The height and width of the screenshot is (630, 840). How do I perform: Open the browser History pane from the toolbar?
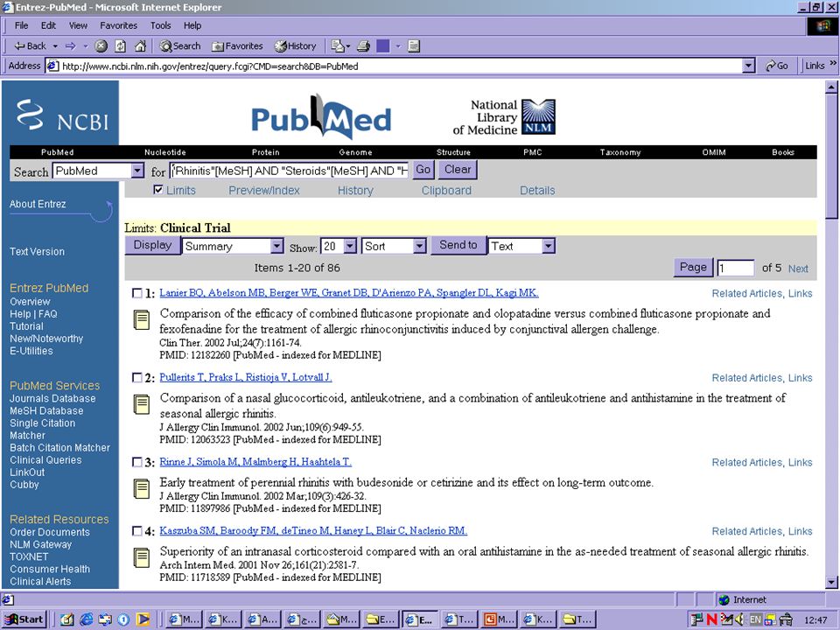[x=295, y=46]
